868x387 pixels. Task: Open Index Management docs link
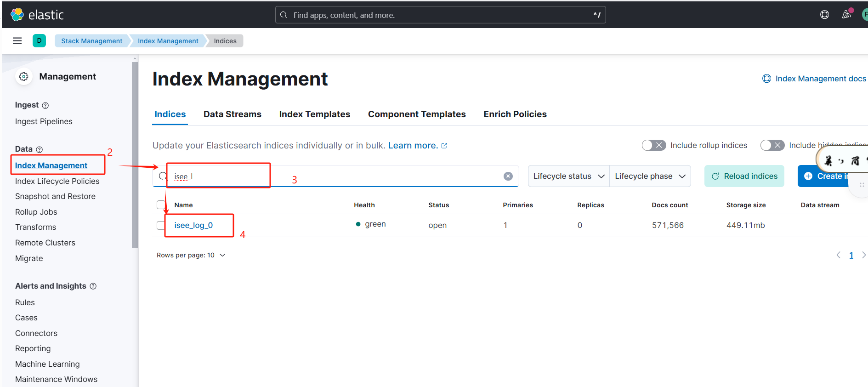(814, 79)
